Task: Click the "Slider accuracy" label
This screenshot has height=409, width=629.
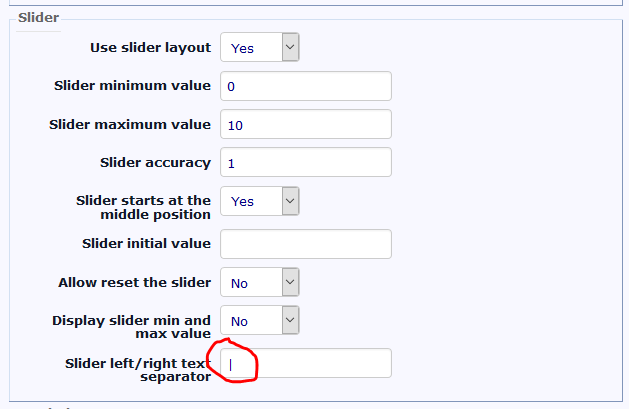Action: pyautogui.click(x=155, y=162)
